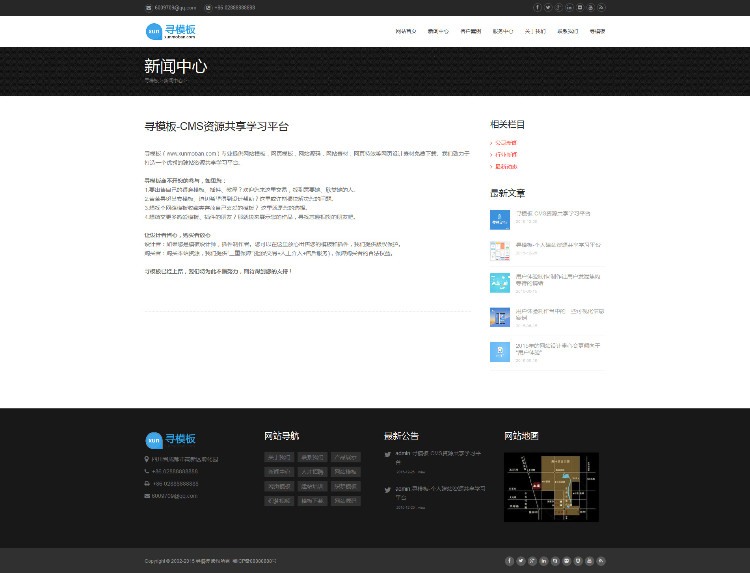
Task: Click the article heading 寻模板-CMS资源共享学习平台
Action: pos(217,127)
